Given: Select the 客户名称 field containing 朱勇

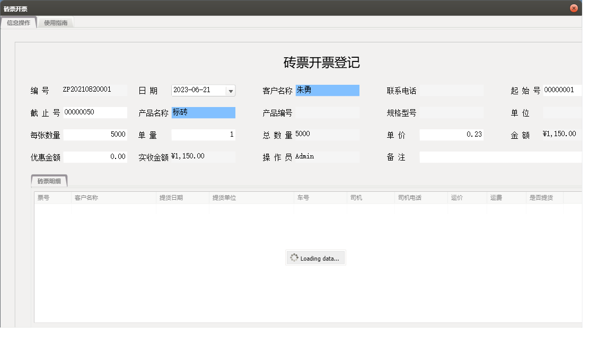Looking at the screenshot, I should point(327,91).
